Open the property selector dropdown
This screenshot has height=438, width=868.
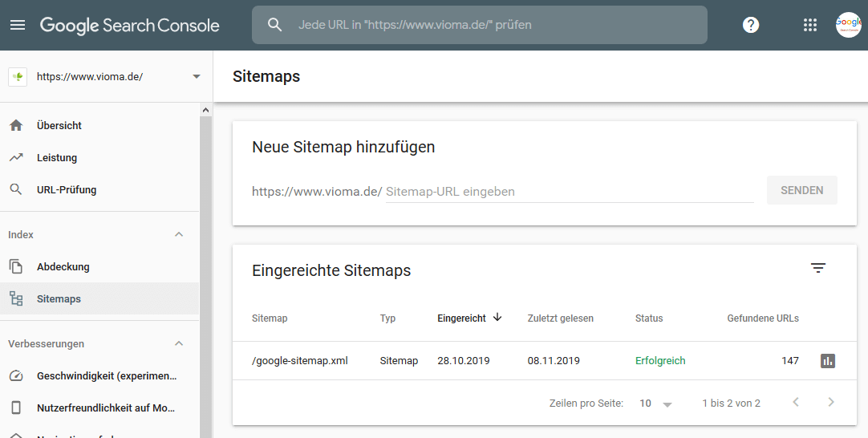[197, 77]
